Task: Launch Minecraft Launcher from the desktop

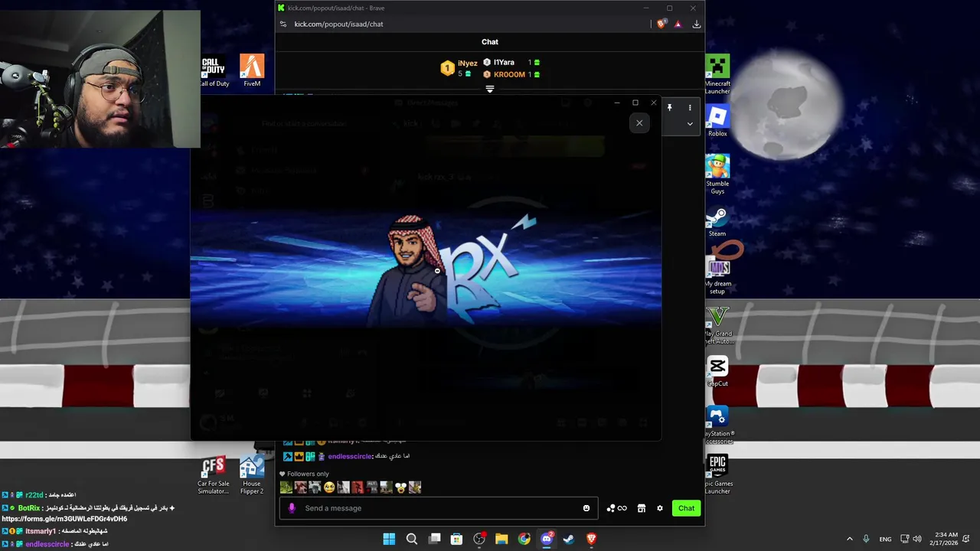Action: click(x=717, y=74)
